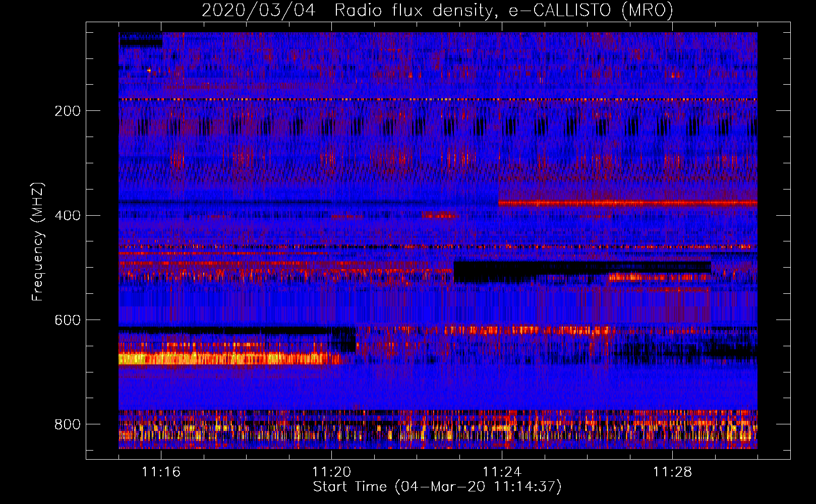The width and height of the screenshot is (816, 504).
Task: Click the 11:24 time tick label
Action: (x=502, y=472)
